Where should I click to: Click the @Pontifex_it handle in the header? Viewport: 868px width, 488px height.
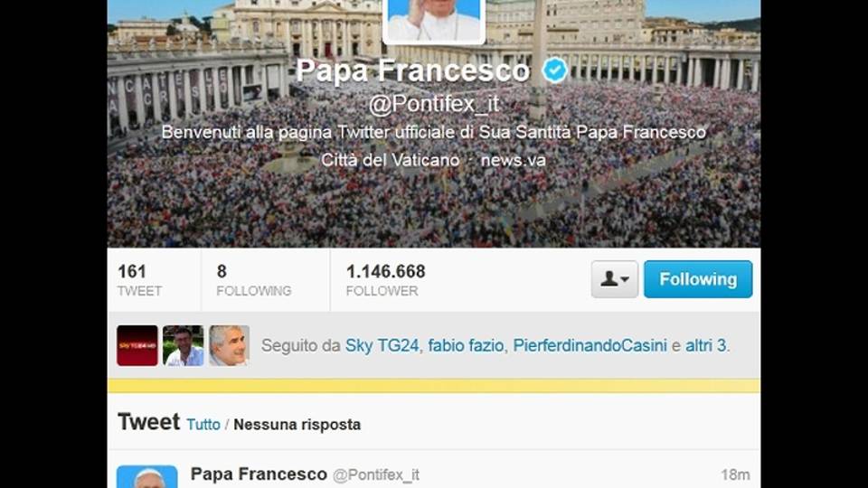434,104
